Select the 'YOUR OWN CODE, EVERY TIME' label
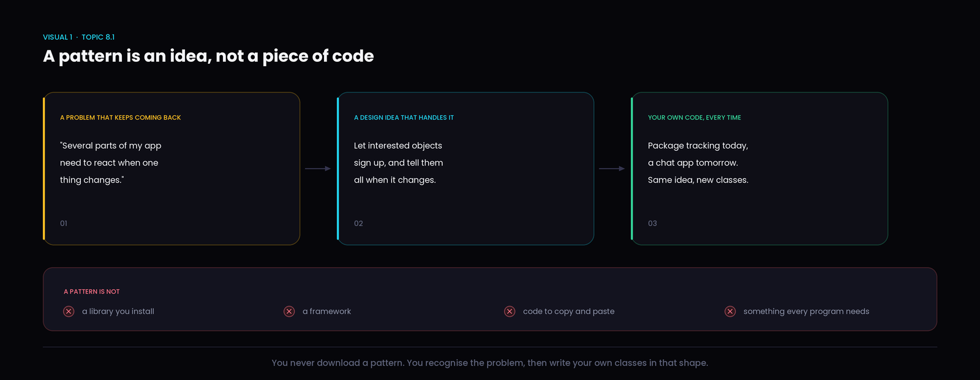 (695, 118)
